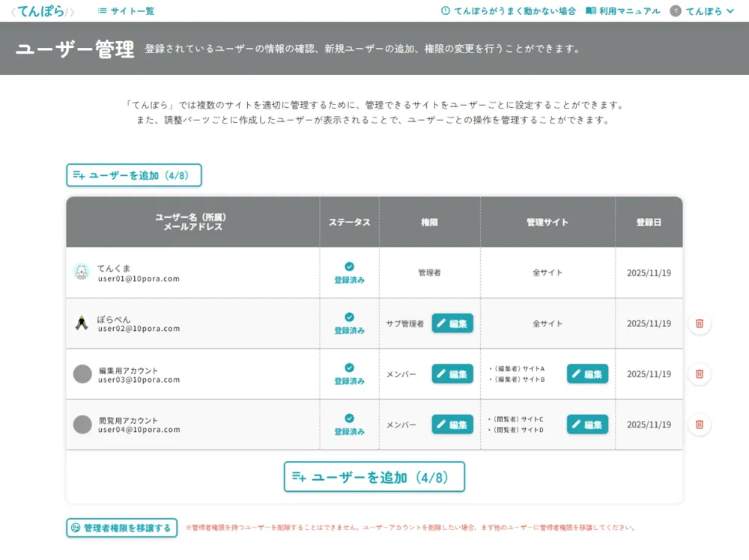Open サイト一覧 site list menu
Viewport: 749px width, 560px height.
coord(126,11)
